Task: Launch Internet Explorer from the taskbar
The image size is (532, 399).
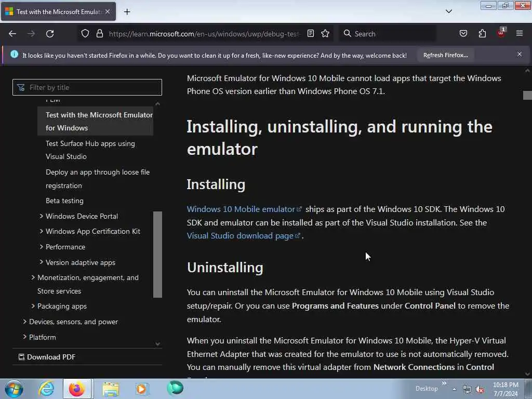Action: (x=46, y=389)
